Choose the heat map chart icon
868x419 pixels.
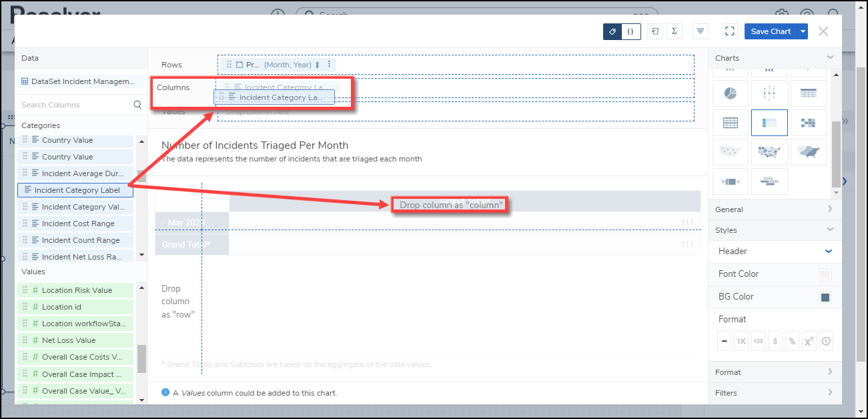808,123
